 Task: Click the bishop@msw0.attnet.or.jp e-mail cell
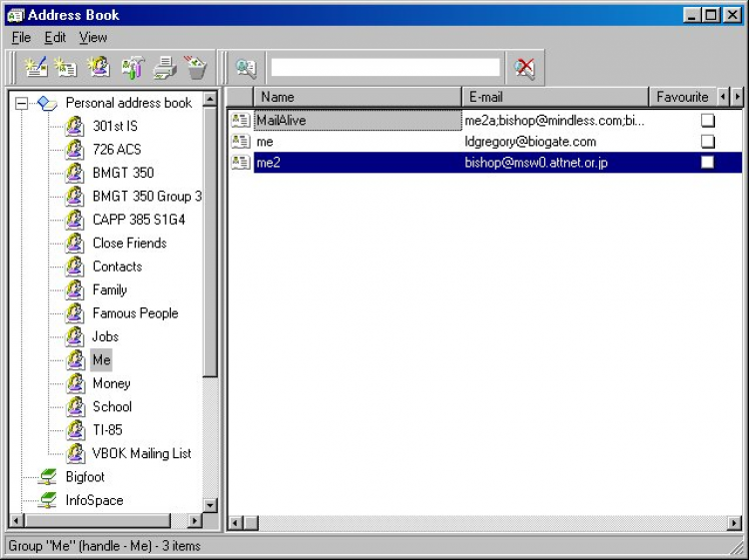pyautogui.click(x=536, y=163)
